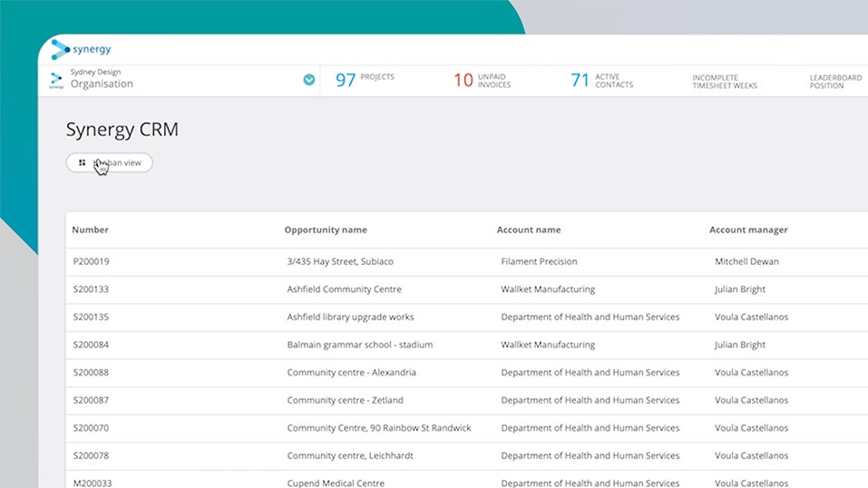This screenshot has height=488, width=868.
Task: Open opportunity Cupend Medical Centre
Action: tap(336, 483)
